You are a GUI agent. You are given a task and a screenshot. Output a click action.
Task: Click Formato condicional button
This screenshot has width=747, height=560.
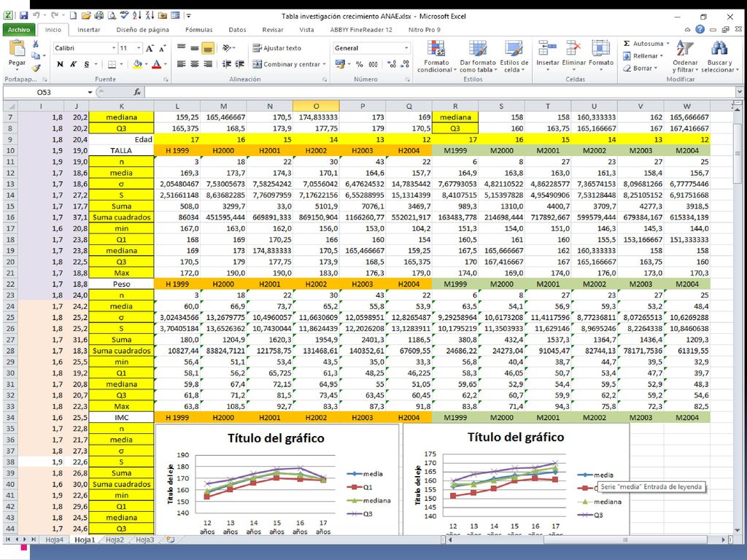(x=436, y=57)
